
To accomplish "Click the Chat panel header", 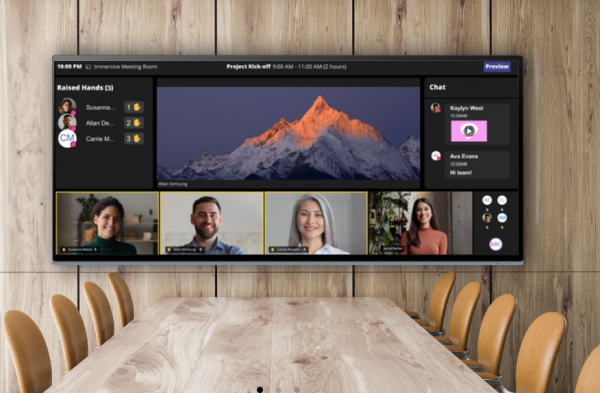I will [437, 87].
